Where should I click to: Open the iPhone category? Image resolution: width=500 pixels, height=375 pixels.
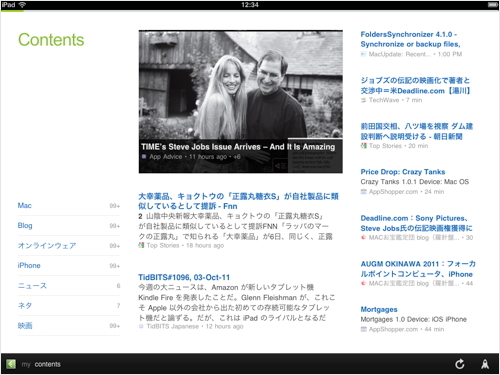click(x=69, y=266)
